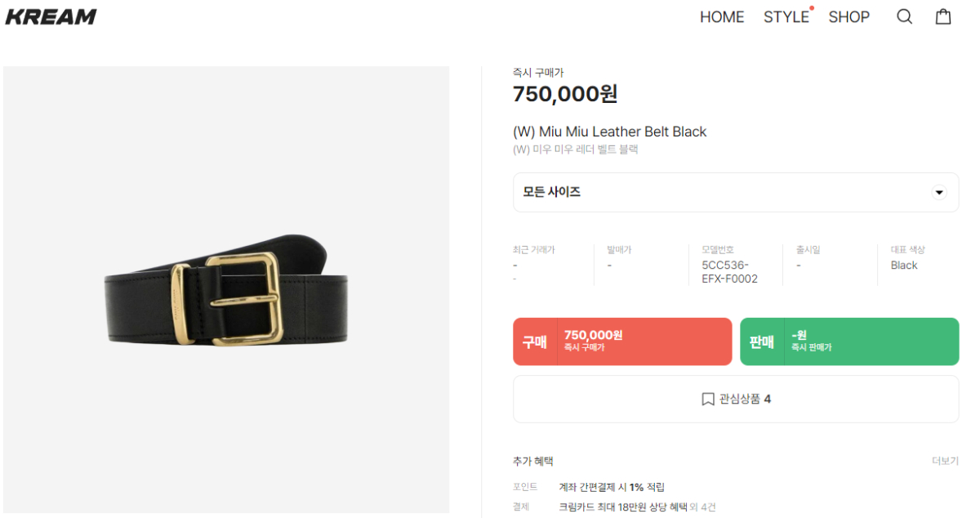Click the KREAM logo
The width and height of the screenshot is (980, 518).
pyautogui.click(x=51, y=16)
